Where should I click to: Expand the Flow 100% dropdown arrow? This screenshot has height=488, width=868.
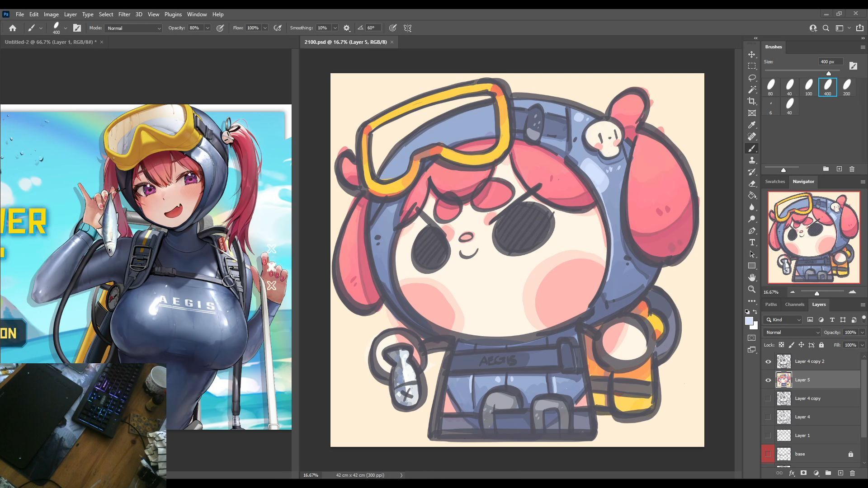click(x=265, y=28)
